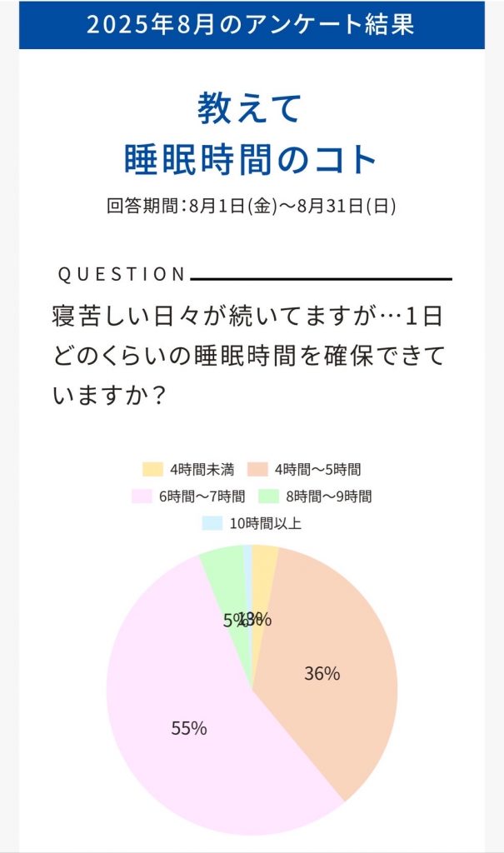Click the light blue swatch for 10時間以上
This screenshot has width=504, height=853.
pyautogui.click(x=212, y=523)
